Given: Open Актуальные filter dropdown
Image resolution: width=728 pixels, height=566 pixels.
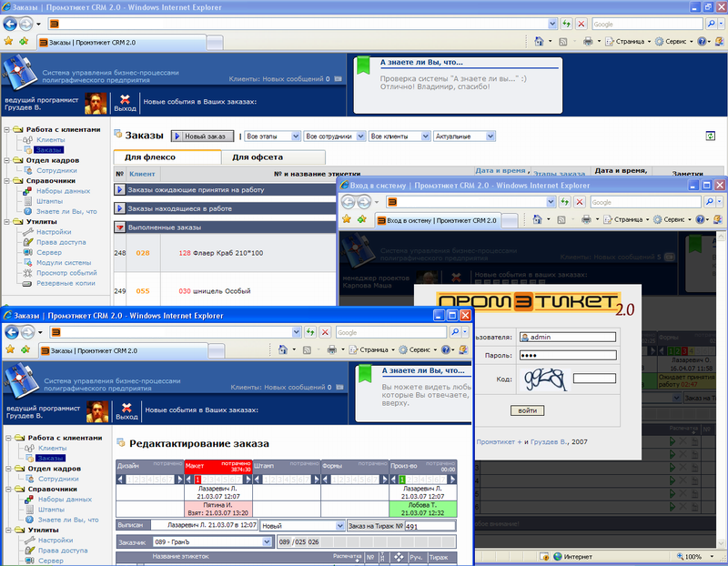Looking at the screenshot, I should tap(490, 136).
